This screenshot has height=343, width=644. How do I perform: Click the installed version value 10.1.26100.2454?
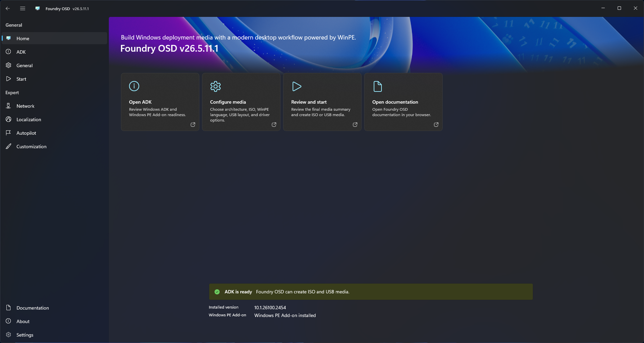(x=270, y=308)
